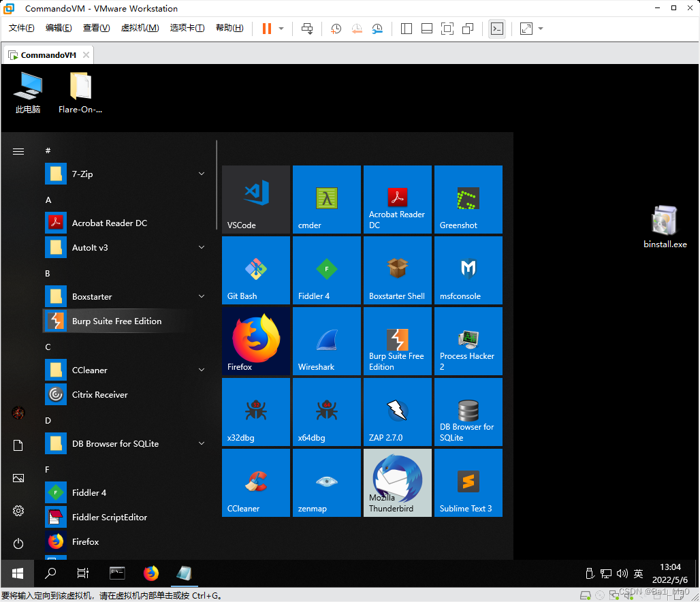Image resolution: width=700 pixels, height=602 pixels.
Task: Open Documents from Start sidebar
Action: tap(18, 445)
